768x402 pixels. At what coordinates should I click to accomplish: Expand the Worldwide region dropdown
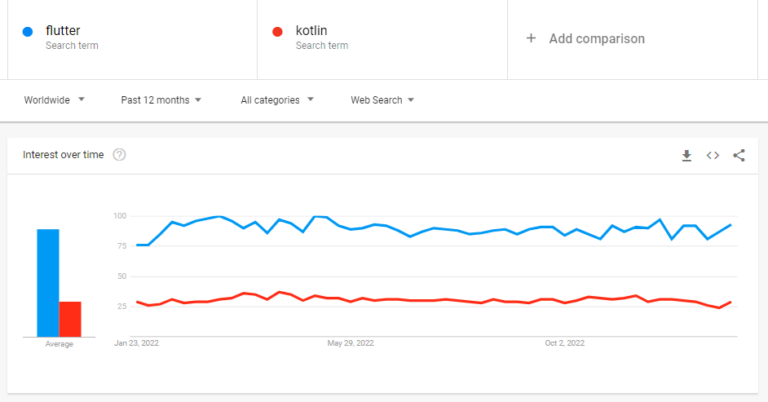tap(54, 100)
